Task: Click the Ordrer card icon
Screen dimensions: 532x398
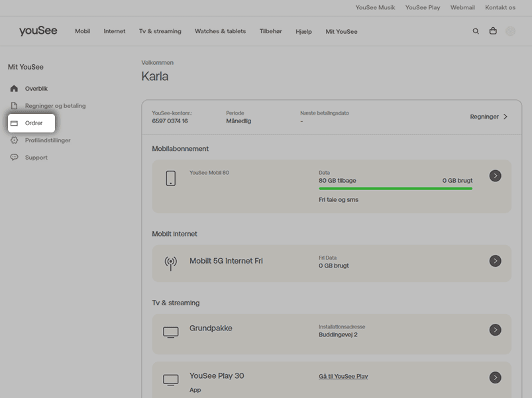Action: (14, 123)
